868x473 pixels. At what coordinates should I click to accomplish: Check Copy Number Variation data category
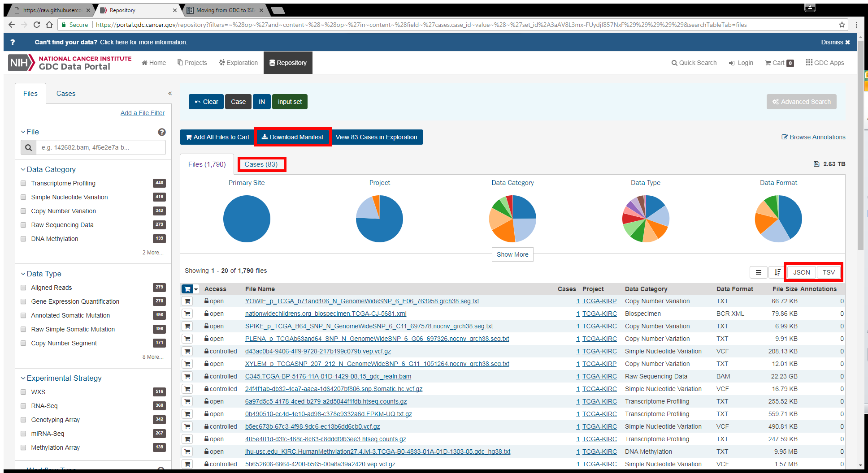(23, 211)
